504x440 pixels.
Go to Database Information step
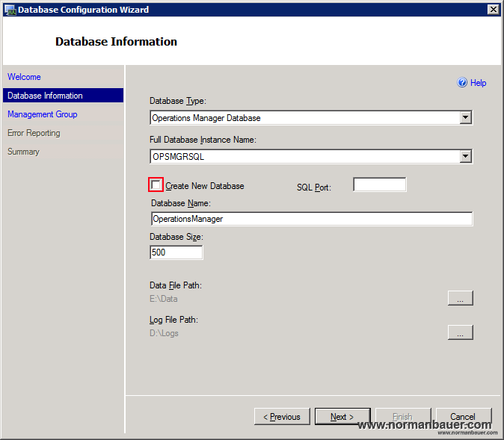[x=45, y=96]
